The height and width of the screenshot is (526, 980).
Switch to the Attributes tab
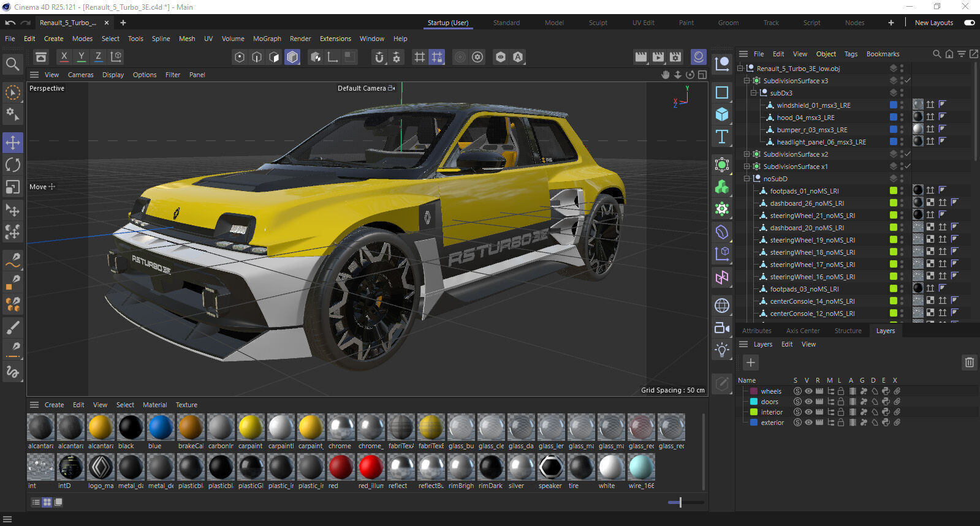(x=757, y=331)
